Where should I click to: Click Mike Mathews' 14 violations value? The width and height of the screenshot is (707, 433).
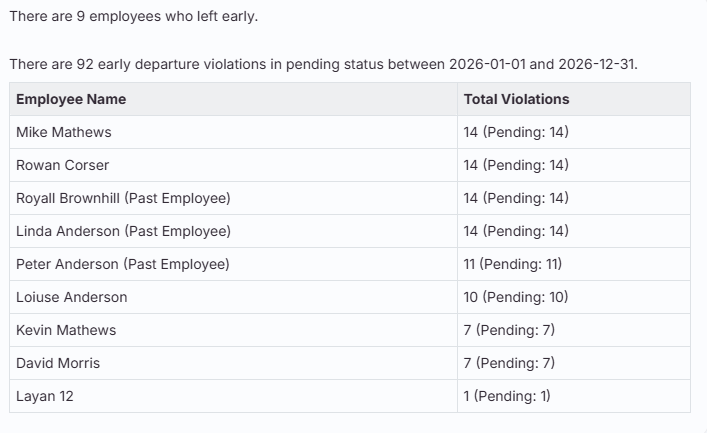tap(516, 132)
